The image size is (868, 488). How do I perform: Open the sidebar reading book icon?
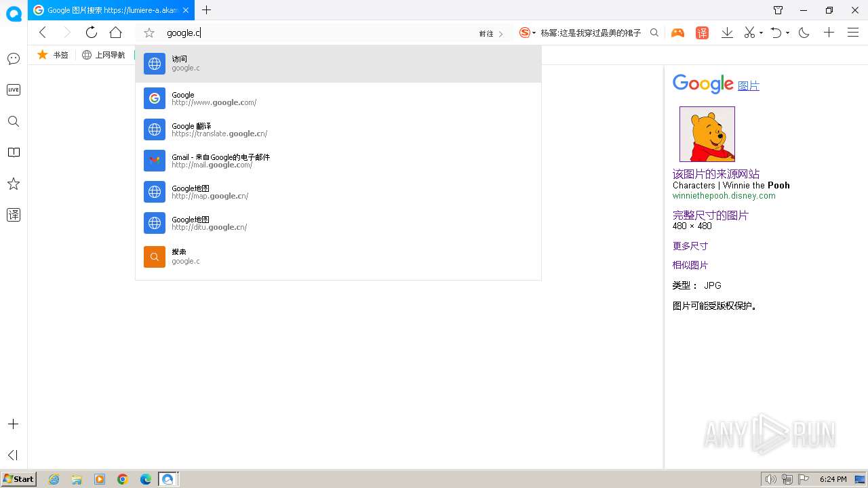click(x=14, y=152)
